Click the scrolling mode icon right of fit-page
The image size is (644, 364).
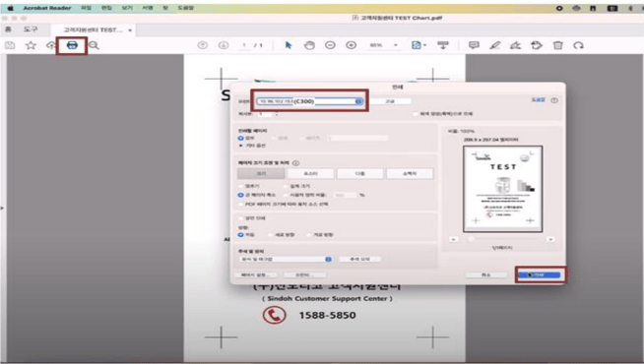(x=443, y=45)
